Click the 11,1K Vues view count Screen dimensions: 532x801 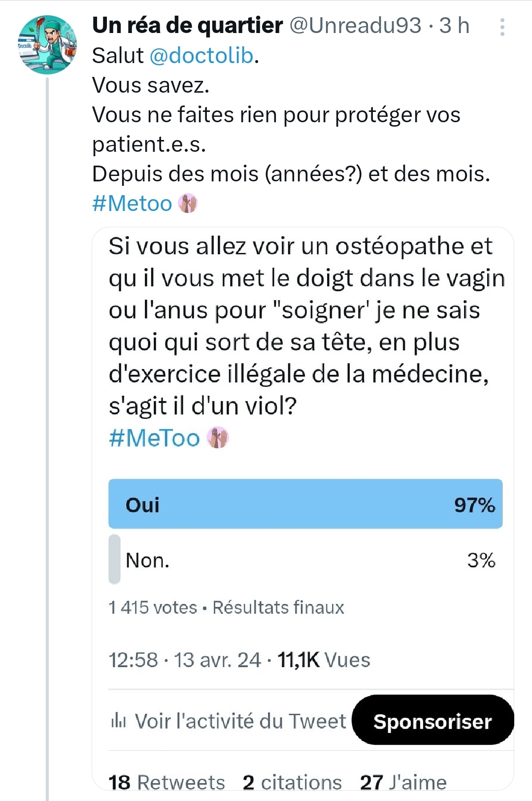324,660
